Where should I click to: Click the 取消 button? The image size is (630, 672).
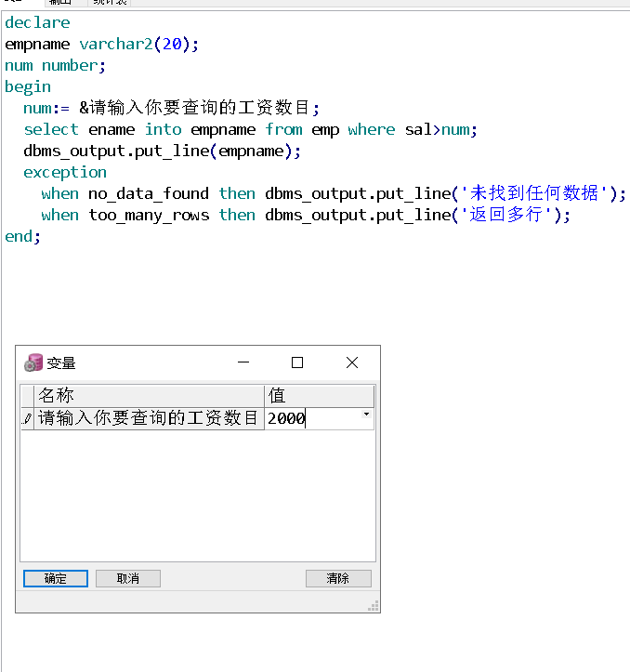click(x=128, y=578)
